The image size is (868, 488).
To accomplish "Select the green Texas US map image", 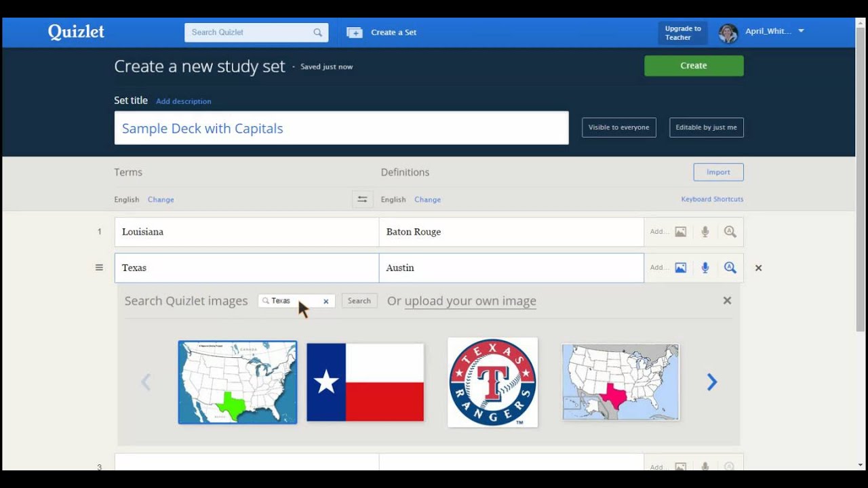I will point(237,382).
